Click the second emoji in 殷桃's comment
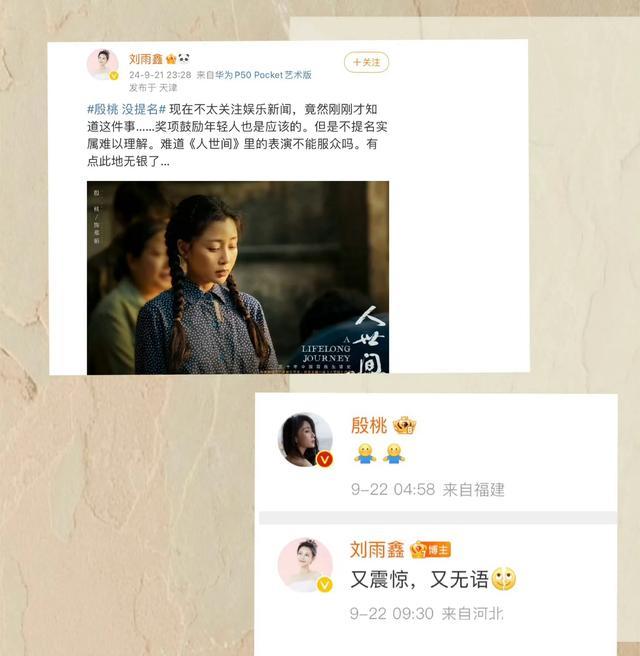The image size is (640, 656). [394, 454]
